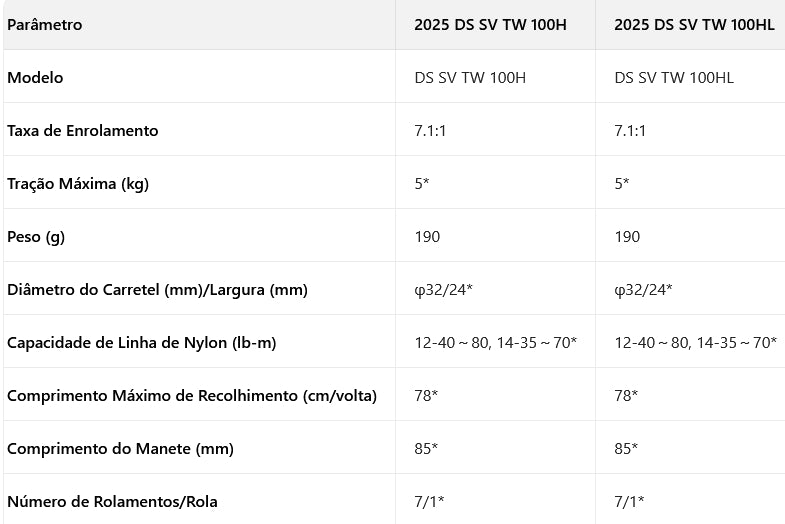The width and height of the screenshot is (785, 524).
Task: Select 5* value in the 100HL column
Action: (621, 183)
